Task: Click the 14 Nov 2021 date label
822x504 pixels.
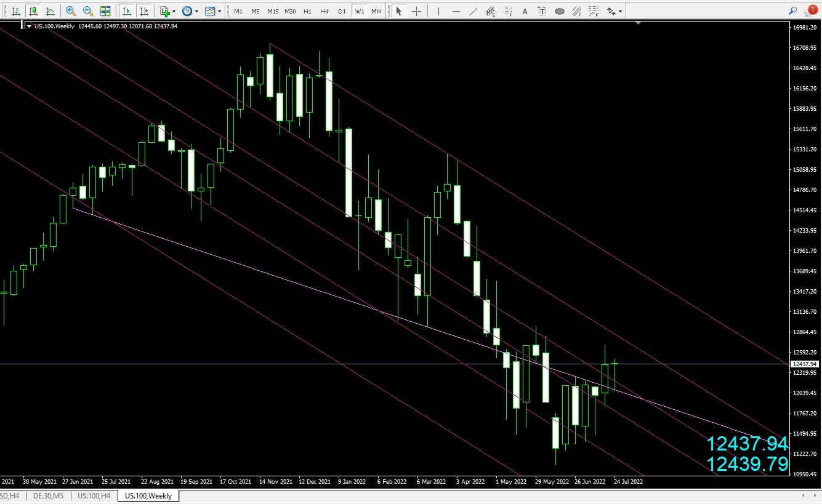Action: tap(276, 482)
